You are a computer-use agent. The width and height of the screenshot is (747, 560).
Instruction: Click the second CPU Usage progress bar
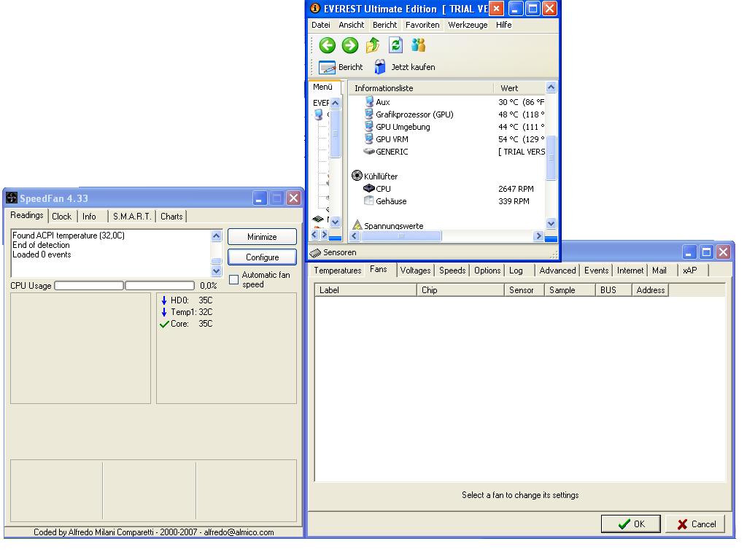pyautogui.click(x=160, y=285)
